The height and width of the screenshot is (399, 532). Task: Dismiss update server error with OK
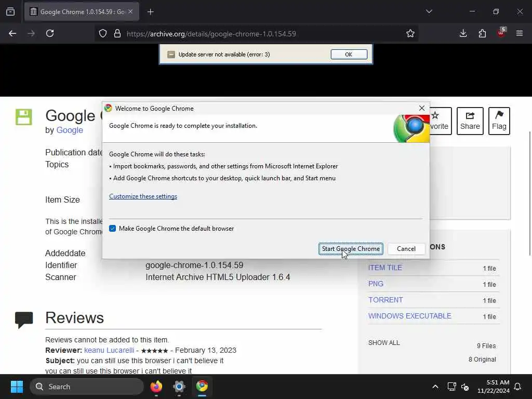coord(349,54)
